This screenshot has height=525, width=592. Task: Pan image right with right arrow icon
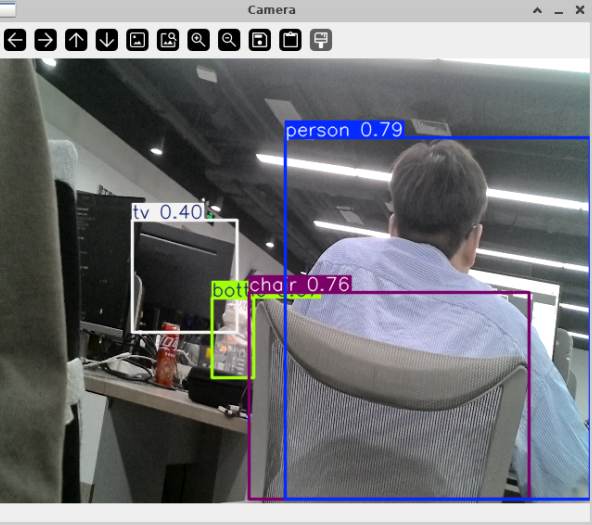pos(46,40)
